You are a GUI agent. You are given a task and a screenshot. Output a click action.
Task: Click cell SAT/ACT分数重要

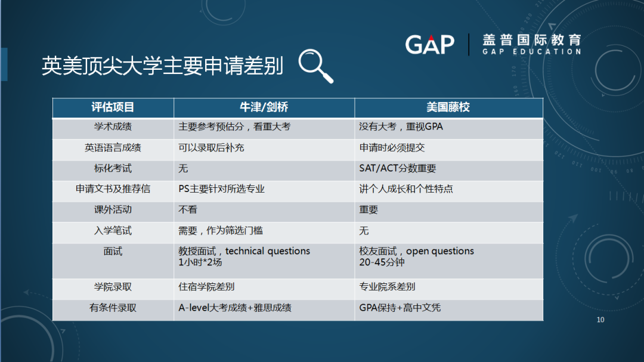tap(448, 171)
